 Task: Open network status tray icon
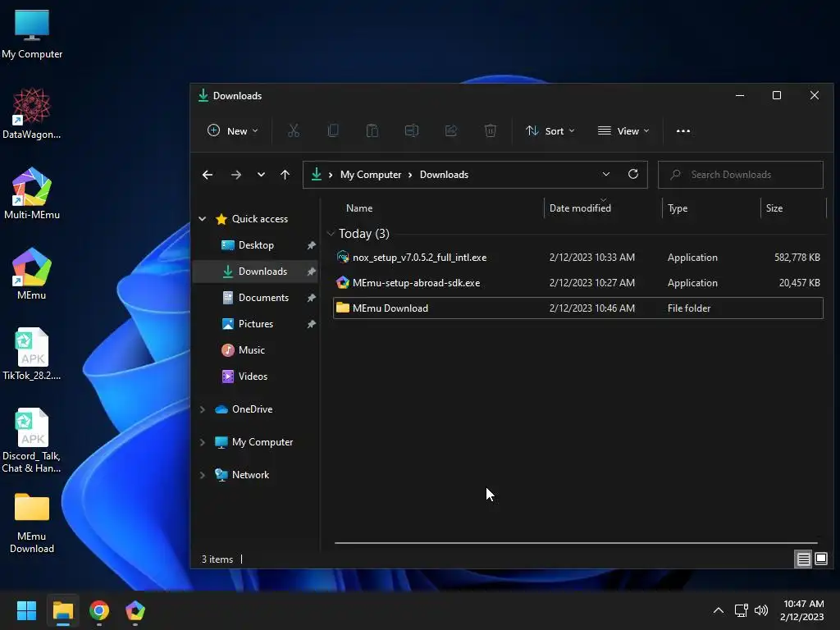pyautogui.click(x=741, y=610)
